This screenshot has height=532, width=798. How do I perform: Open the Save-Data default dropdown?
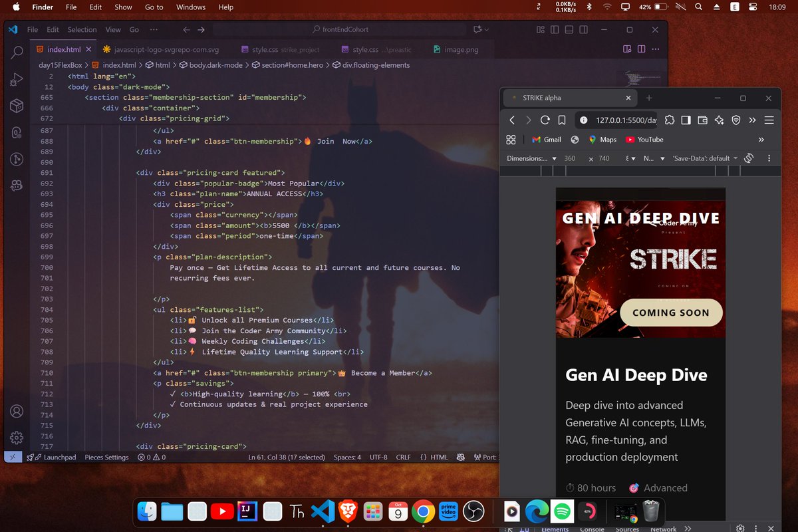[x=705, y=158]
